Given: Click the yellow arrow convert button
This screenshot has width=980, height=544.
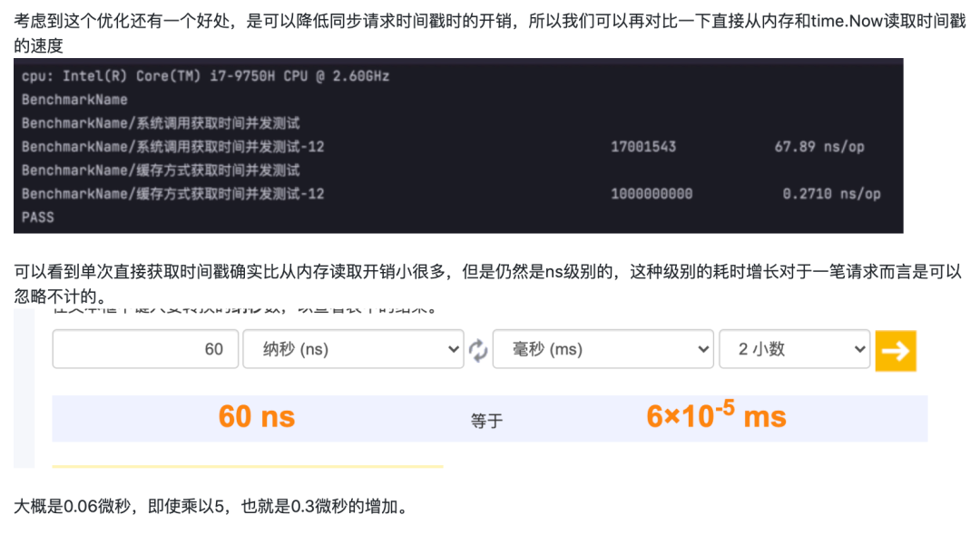Looking at the screenshot, I should click(896, 351).
